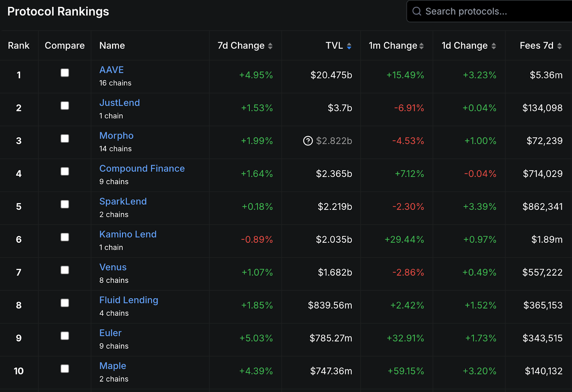Click Euler's 1m change +32.91%
This screenshot has height=392, width=572.
pos(405,338)
